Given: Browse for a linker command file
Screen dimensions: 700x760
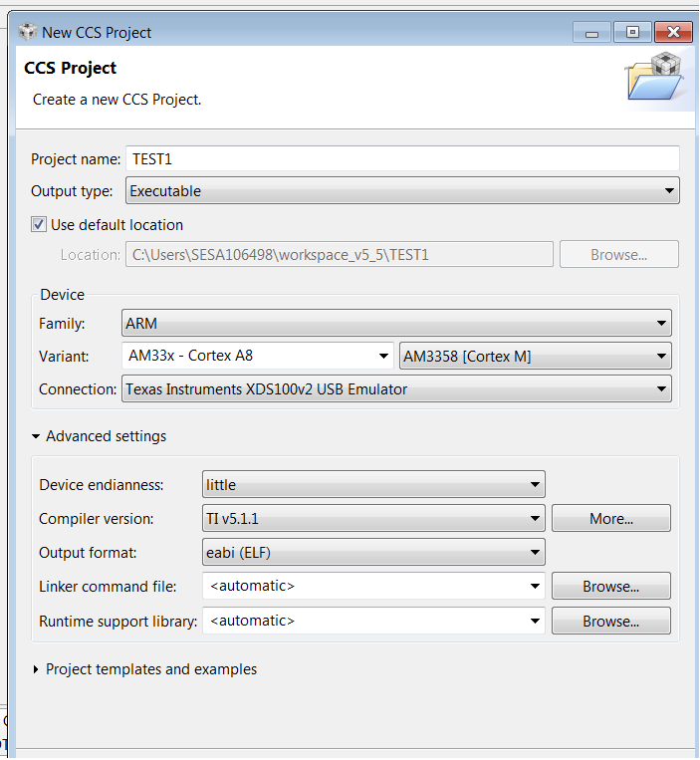Looking at the screenshot, I should [x=610, y=586].
